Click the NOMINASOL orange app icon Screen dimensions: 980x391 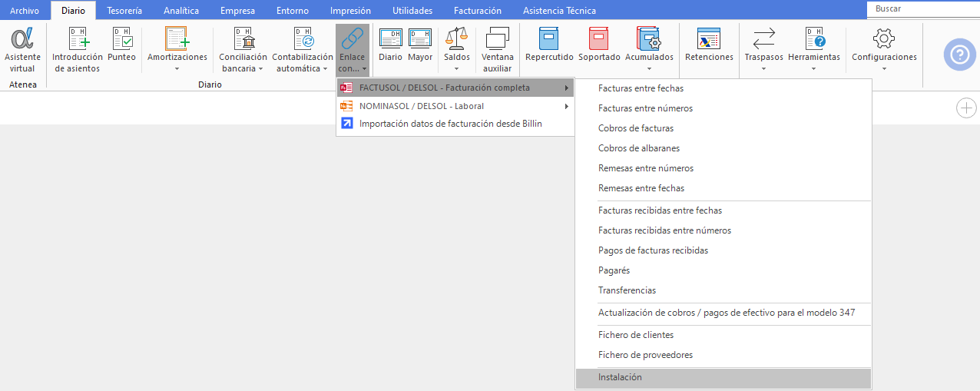tap(346, 106)
